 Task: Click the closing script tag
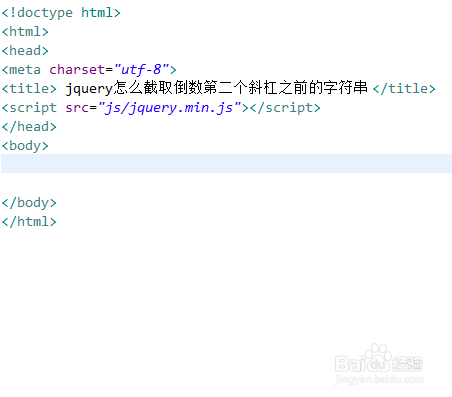tap(285, 108)
